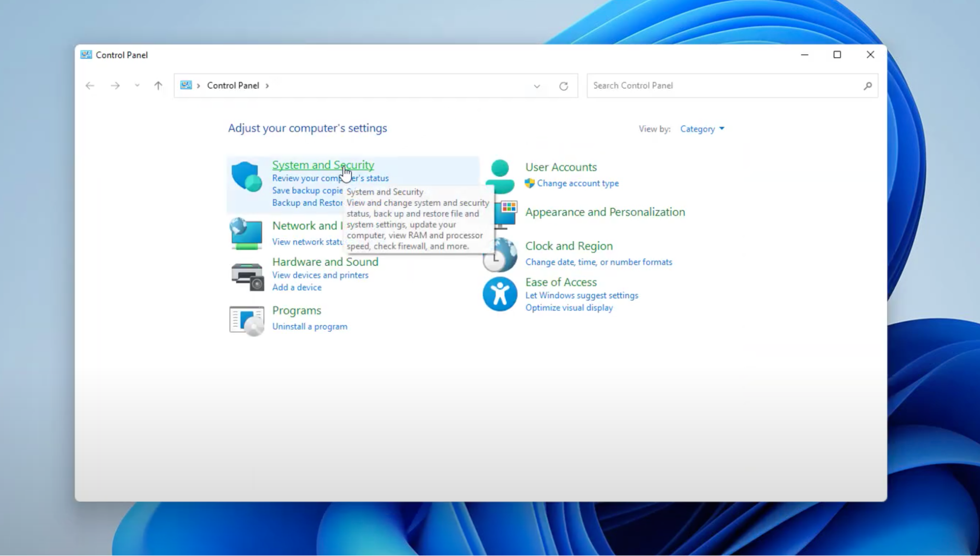Click Optimize visual display
The image size is (980, 556).
tap(569, 308)
